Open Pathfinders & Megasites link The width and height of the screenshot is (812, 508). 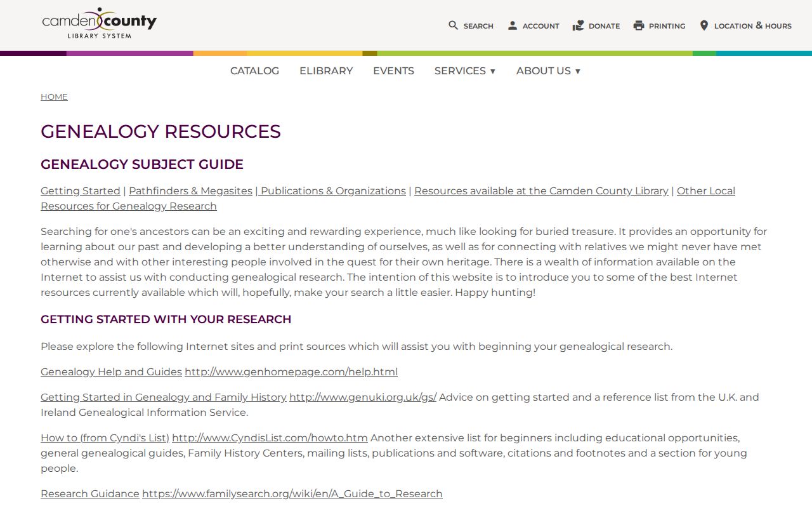(190, 191)
